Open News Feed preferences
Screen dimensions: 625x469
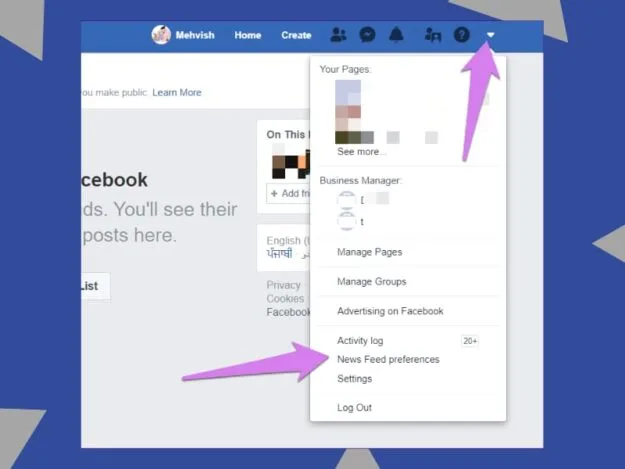click(388, 359)
